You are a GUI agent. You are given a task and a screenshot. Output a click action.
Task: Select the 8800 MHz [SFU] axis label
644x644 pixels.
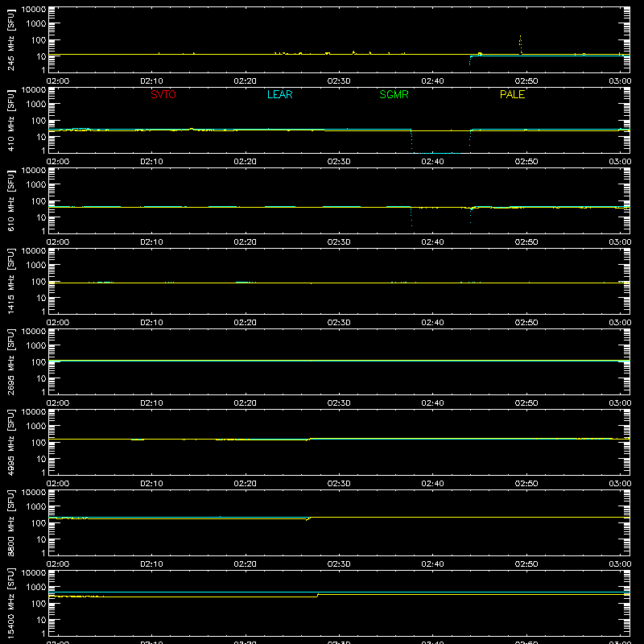click(x=11, y=522)
